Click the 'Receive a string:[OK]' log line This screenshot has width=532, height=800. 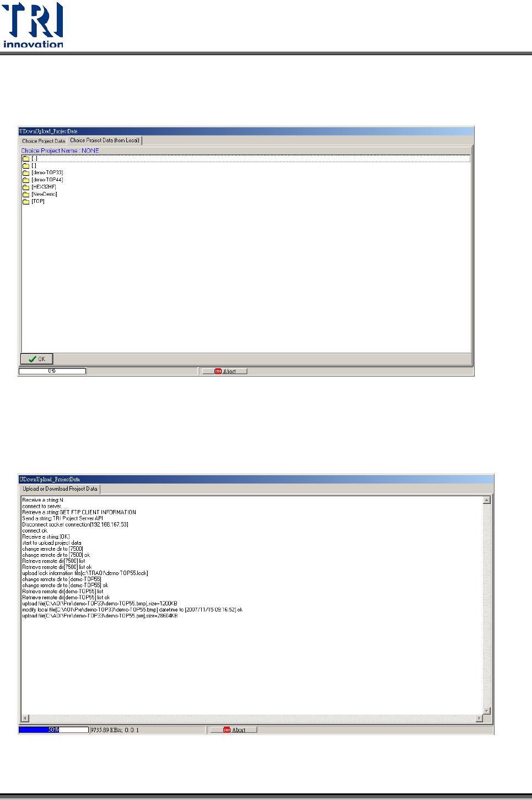(x=46, y=536)
